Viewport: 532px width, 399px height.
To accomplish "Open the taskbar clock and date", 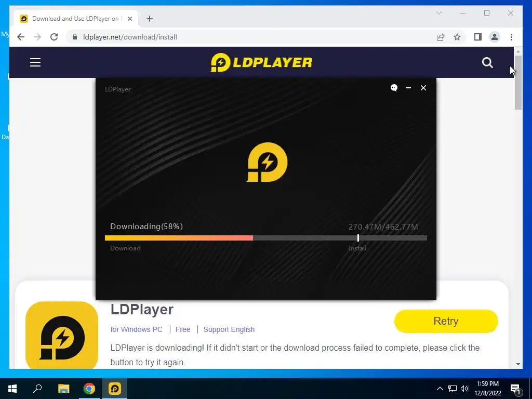I will coord(487,389).
